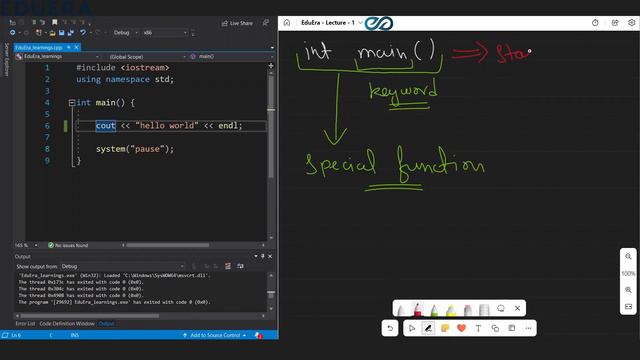Viewport: 640px width, 360px height.
Task: Collapse the int main() code block
Action: coord(72,103)
